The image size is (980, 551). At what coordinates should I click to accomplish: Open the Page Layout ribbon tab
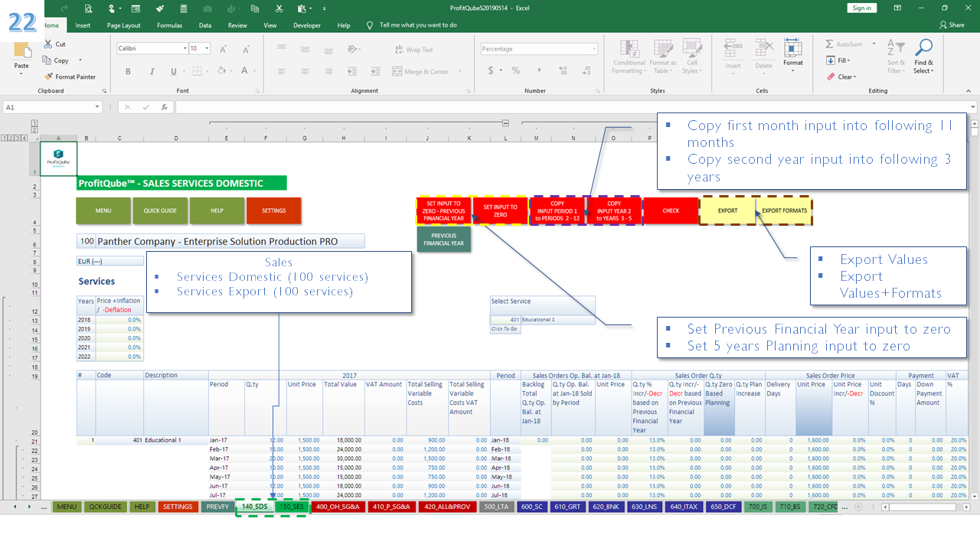point(123,24)
